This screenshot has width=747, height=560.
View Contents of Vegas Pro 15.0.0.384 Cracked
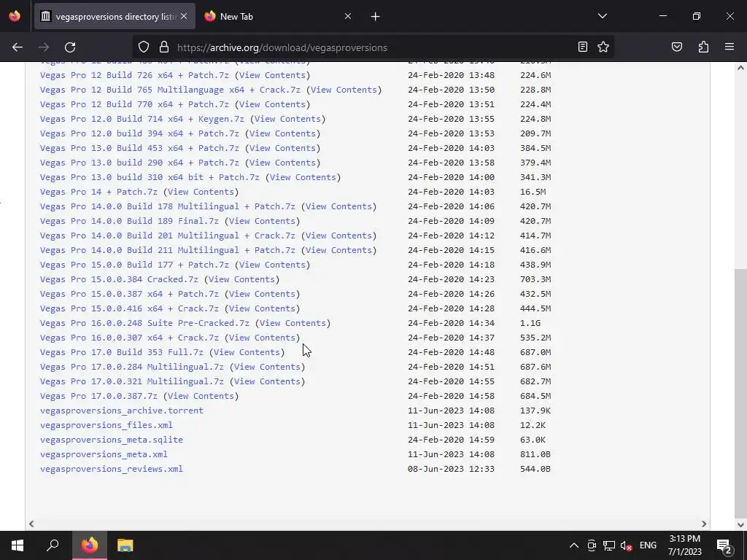241,279
